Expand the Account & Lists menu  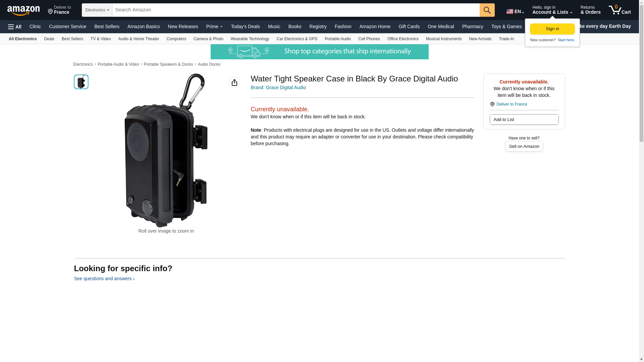click(x=552, y=10)
